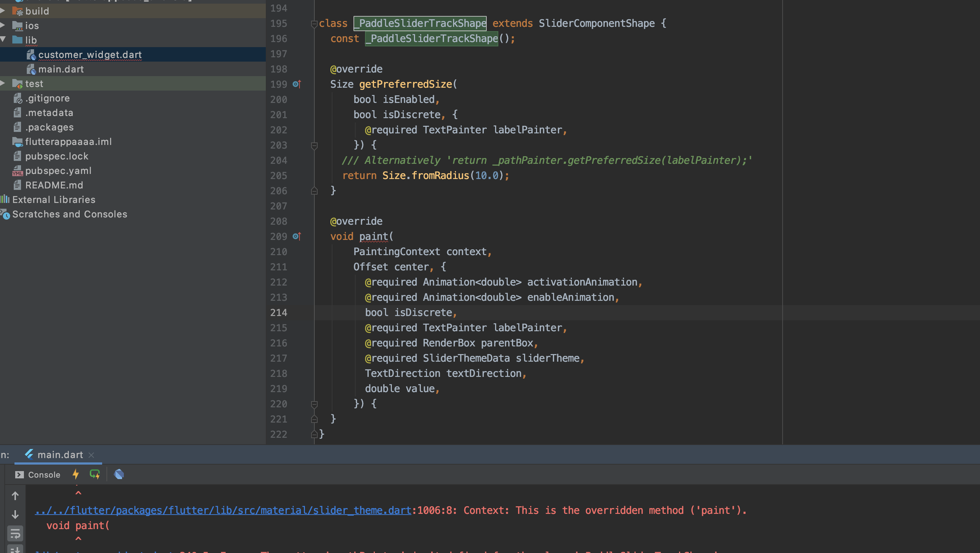Click the override marker beside line 209
Screen dimensions: 980x553
[x=297, y=236]
